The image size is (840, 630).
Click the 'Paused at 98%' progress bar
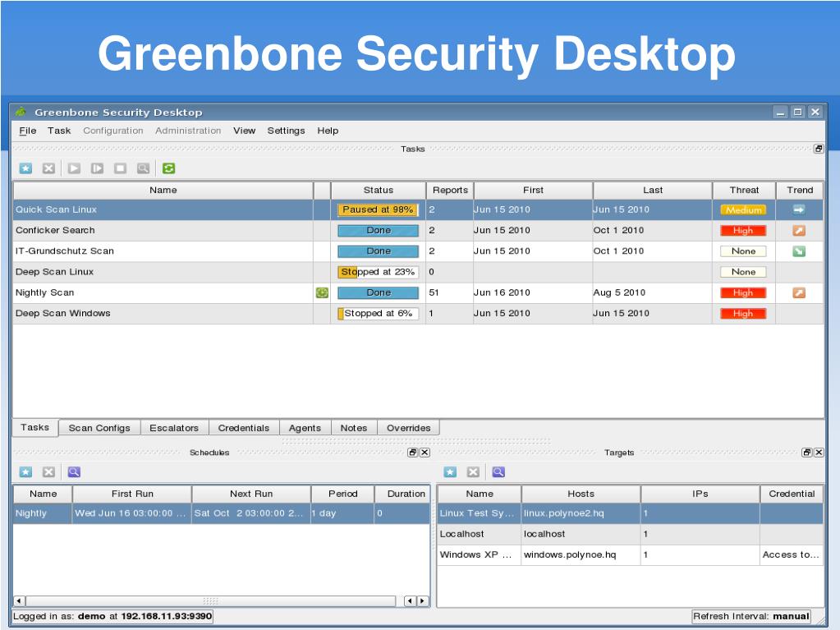point(379,210)
